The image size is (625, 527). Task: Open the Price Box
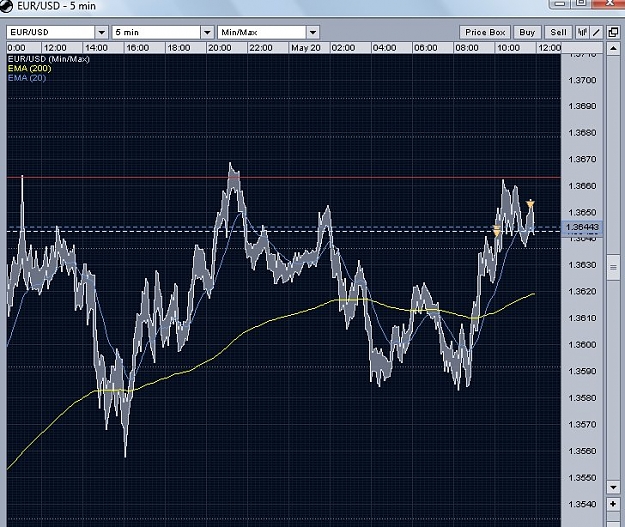click(485, 32)
